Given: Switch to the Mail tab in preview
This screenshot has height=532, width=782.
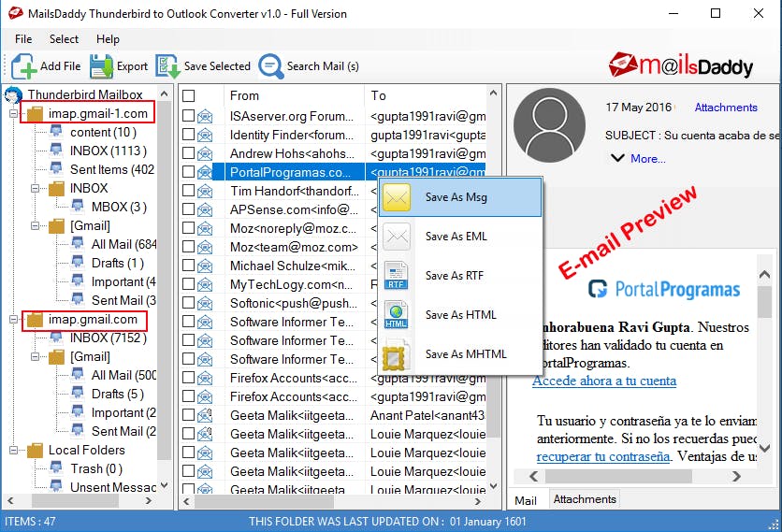Looking at the screenshot, I should [x=526, y=500].
